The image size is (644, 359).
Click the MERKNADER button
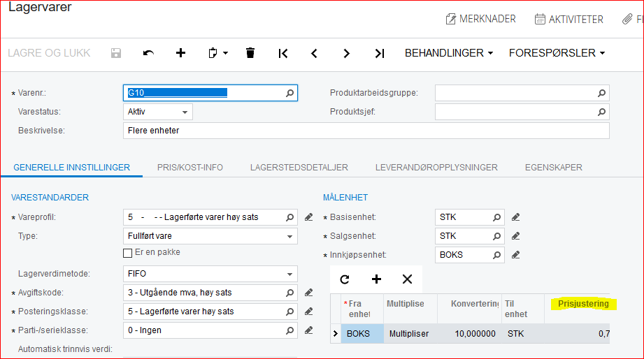(481, 19)
